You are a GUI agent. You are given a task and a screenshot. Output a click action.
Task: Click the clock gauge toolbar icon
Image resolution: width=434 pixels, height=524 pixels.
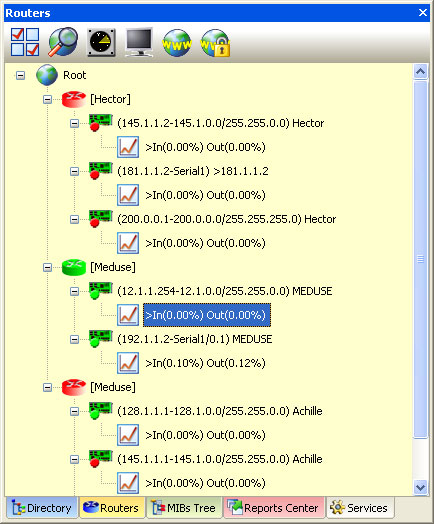pyautogui.click(x=101, y=42)
